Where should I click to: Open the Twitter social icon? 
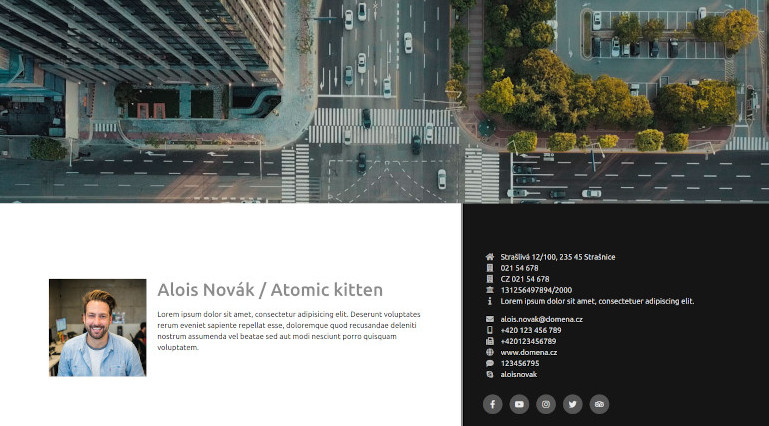pyautogui.click(x=572, y=404)
